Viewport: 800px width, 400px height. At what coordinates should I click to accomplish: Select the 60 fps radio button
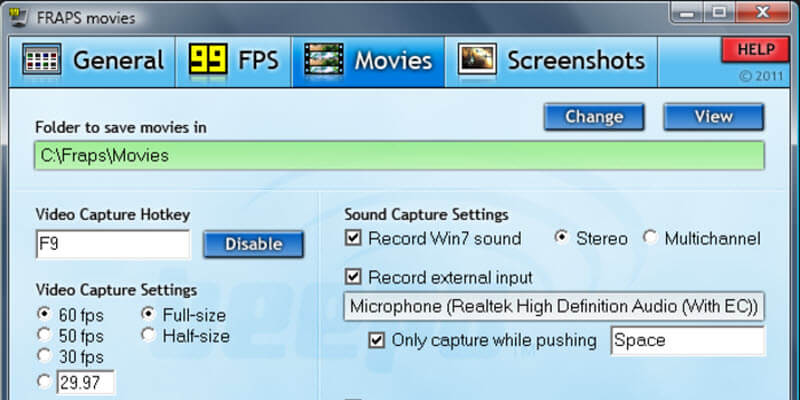44,314
